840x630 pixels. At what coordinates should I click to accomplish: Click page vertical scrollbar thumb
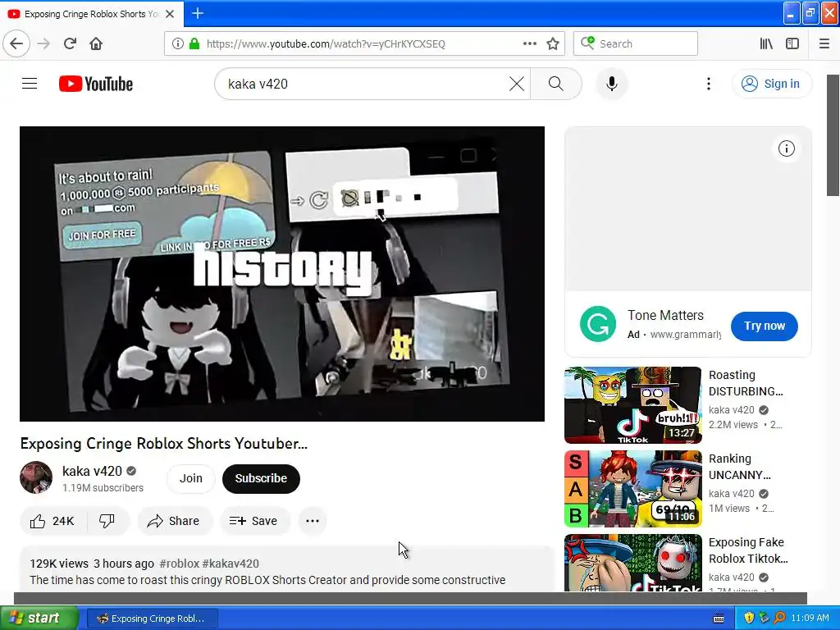[833, 135]
